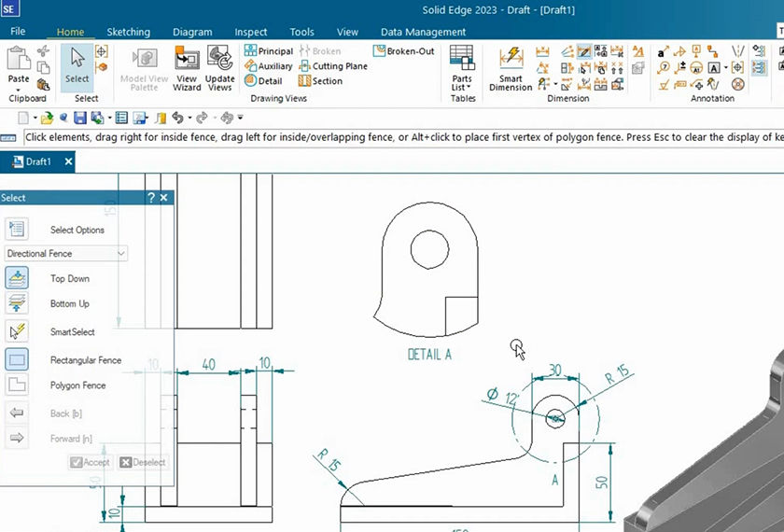
Task: Click the SmartSelect button
Action: click(x=16, y=332)
